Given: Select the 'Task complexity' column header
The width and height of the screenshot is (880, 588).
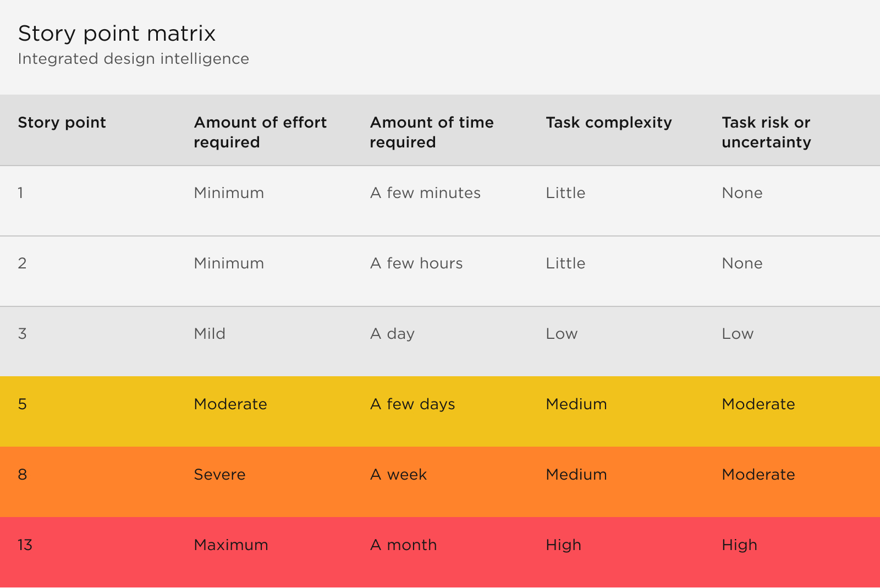Looking at the screenshot, I should [608, 123].
